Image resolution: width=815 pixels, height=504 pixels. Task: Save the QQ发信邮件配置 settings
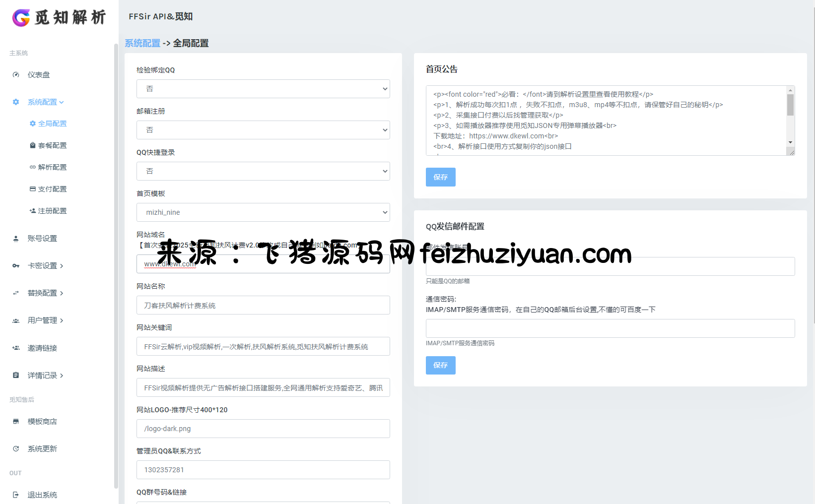point(440,365)
